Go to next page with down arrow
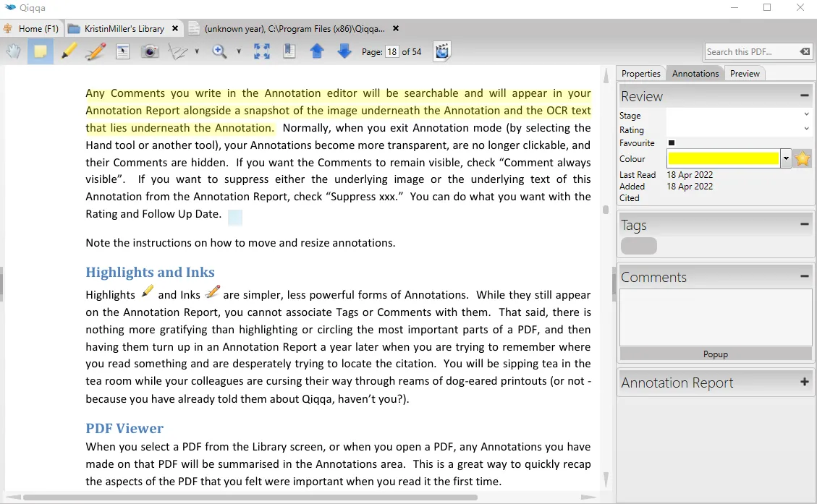This screenshot has width=817, height=504. pos(344,51)
